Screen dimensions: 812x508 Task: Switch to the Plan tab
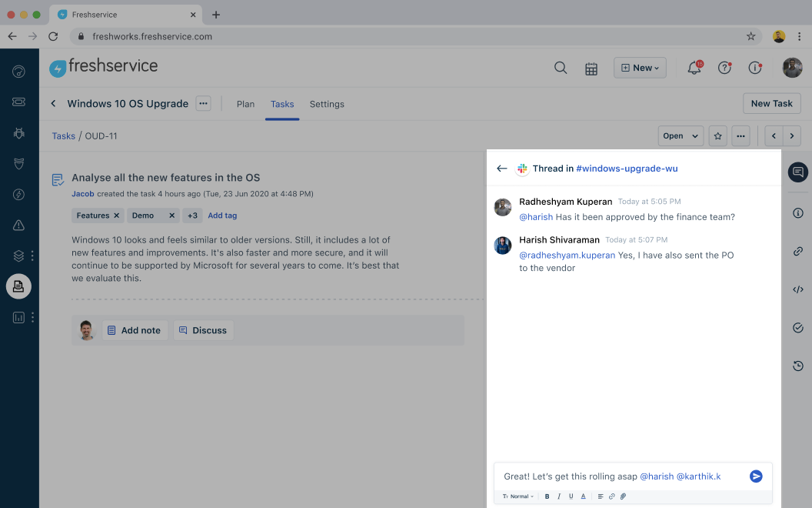point(245,104)
